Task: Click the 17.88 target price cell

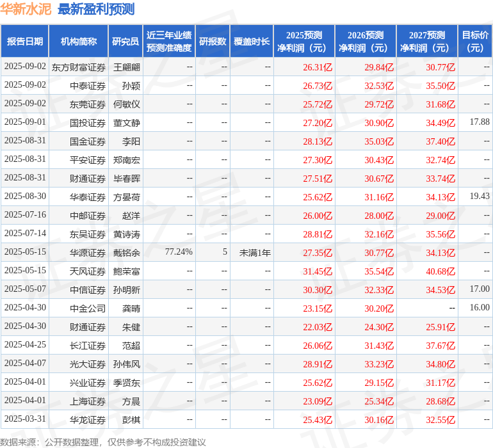Action: click(x=479, y=122)
